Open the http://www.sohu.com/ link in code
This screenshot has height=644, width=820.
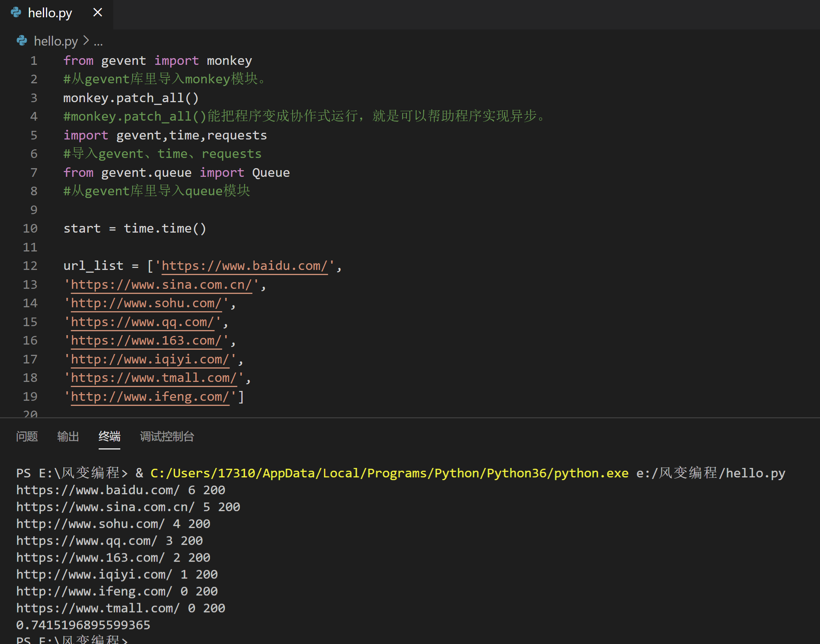[x=146, y=303]
